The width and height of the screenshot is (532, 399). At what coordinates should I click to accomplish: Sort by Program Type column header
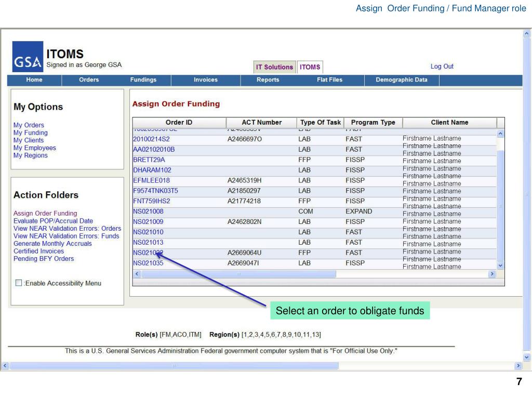coord(373,123)
